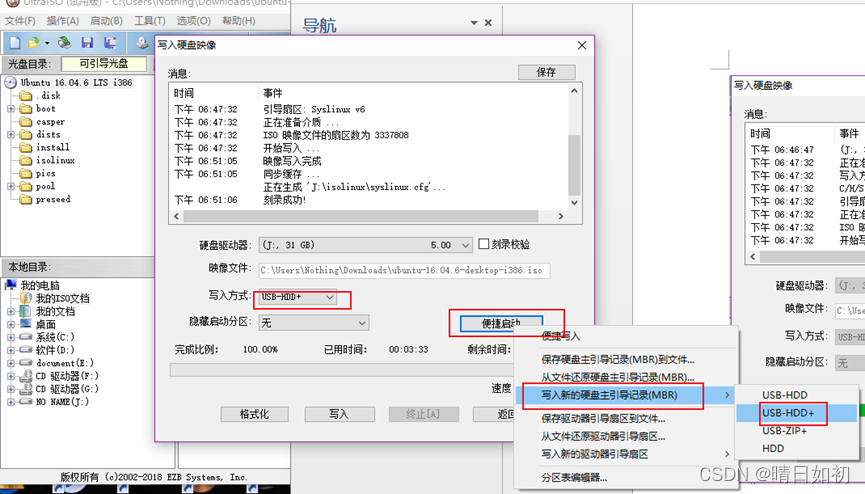Image resolution: width=865 pixels, height=494 pixels.
Task: Expand the pool folder tree node
Action: (x=11, y=187)
